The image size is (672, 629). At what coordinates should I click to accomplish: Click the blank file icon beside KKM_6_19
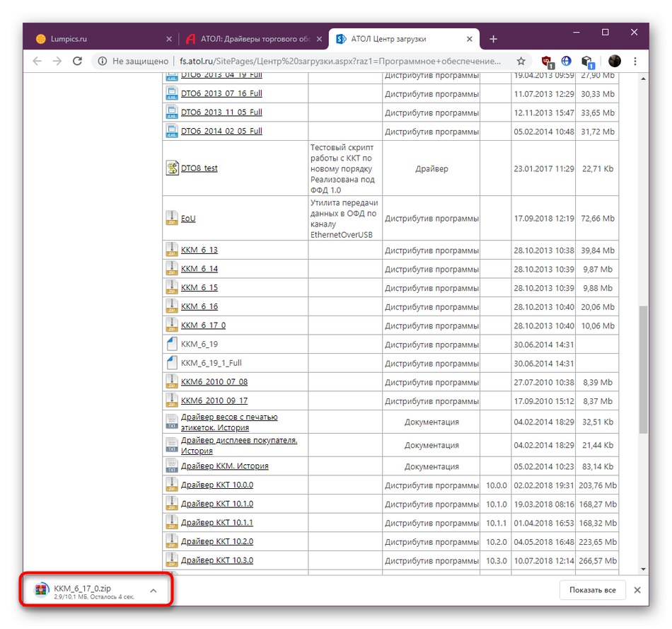172,344
